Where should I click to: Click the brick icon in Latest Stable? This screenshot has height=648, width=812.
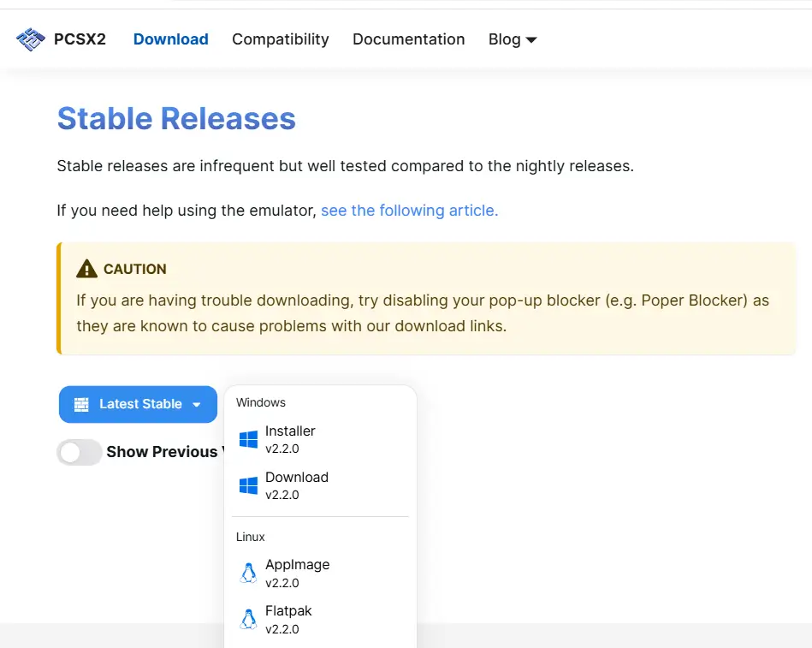tap(81, 405)
